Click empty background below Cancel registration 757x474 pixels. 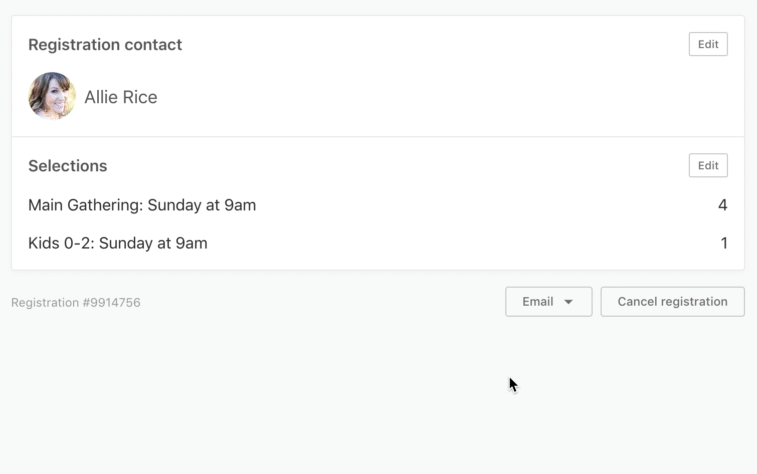672,400
